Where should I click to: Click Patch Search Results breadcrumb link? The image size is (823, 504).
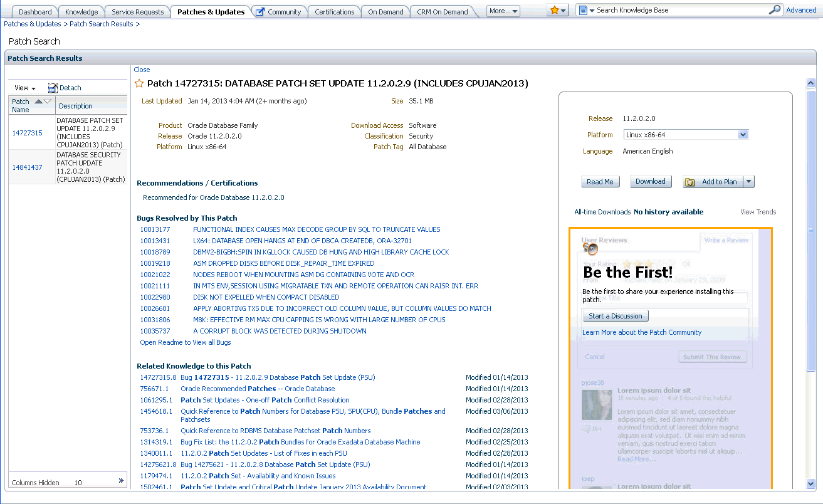(x=102, y=24)
